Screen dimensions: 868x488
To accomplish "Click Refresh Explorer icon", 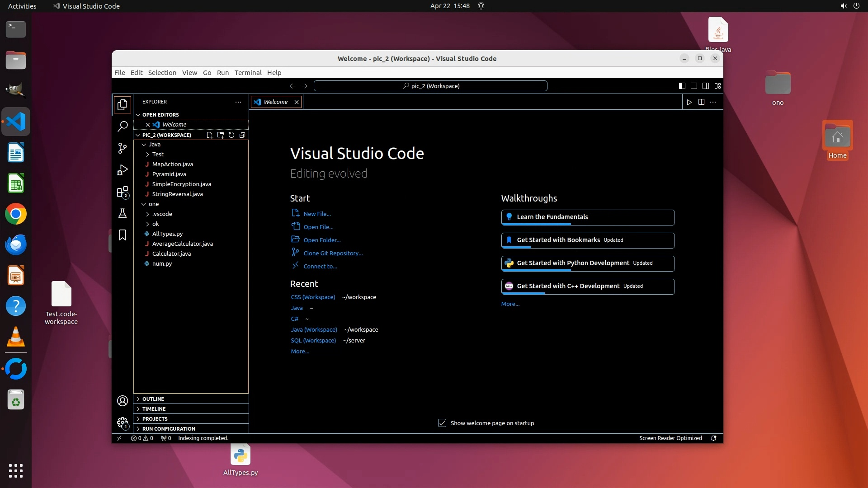I will (231, 135).
